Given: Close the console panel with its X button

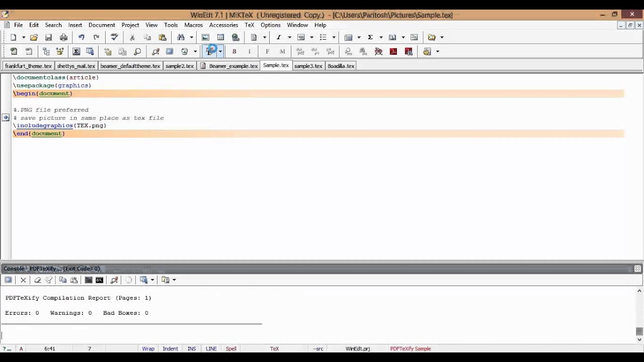Looking at the screenshot, I should click(x=637, y=268).
